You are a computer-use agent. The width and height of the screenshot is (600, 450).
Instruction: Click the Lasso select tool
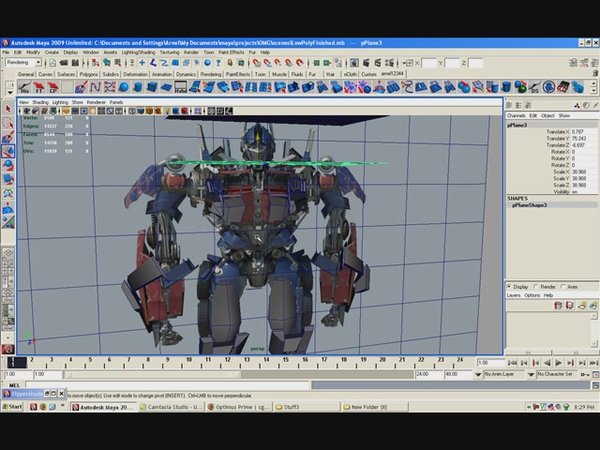tap(8, 122)
